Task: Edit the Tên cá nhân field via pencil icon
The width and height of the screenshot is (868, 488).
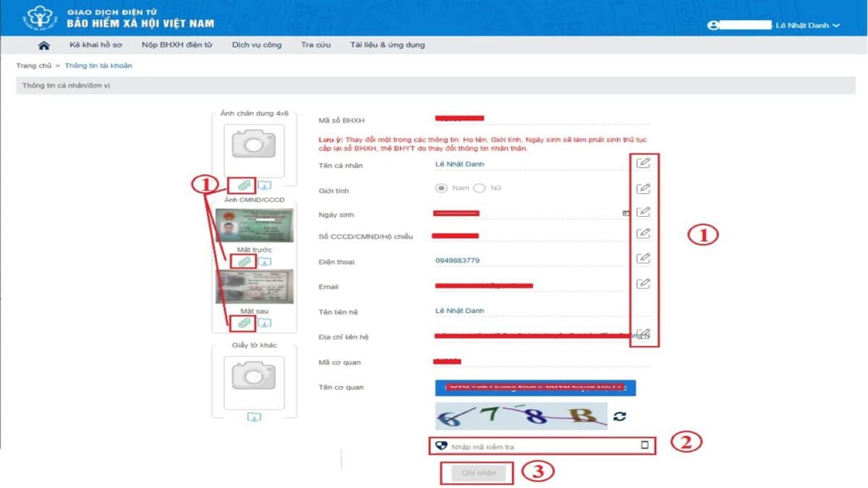Action: click(644, 163)
